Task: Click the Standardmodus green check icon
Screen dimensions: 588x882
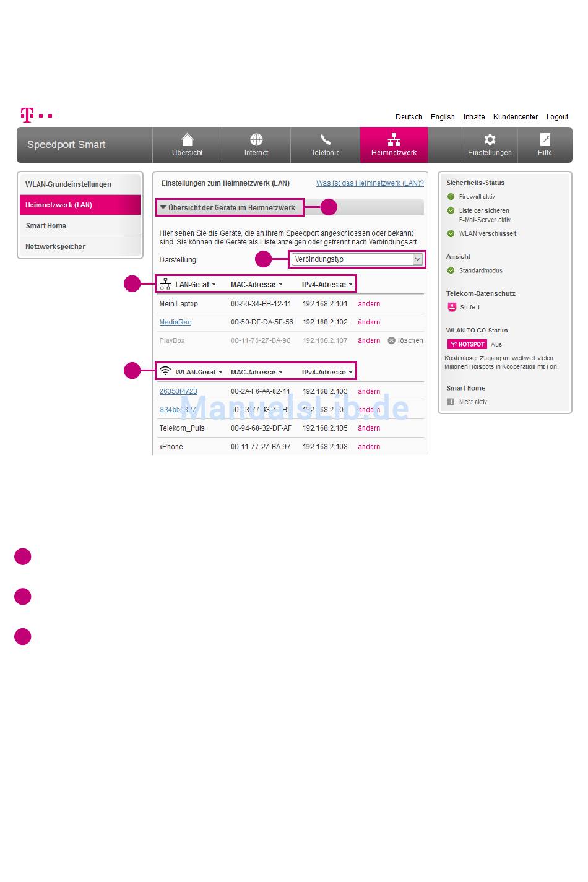Action: 451,270
